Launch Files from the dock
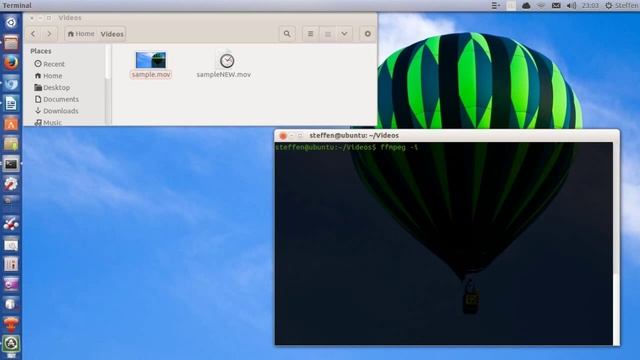Screen dimensions: 640x360 coord(11,42)
